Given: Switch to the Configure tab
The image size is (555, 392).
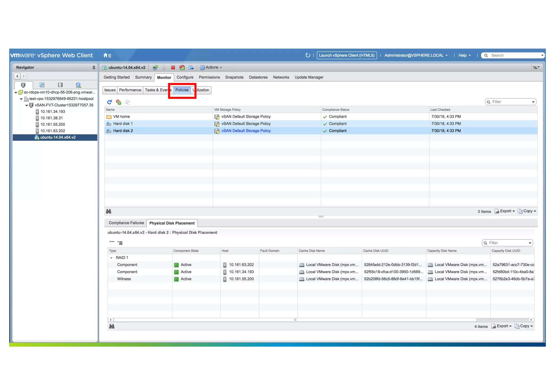Looking at the screenshot, I should pyautogui.click(x=185, y=77).
